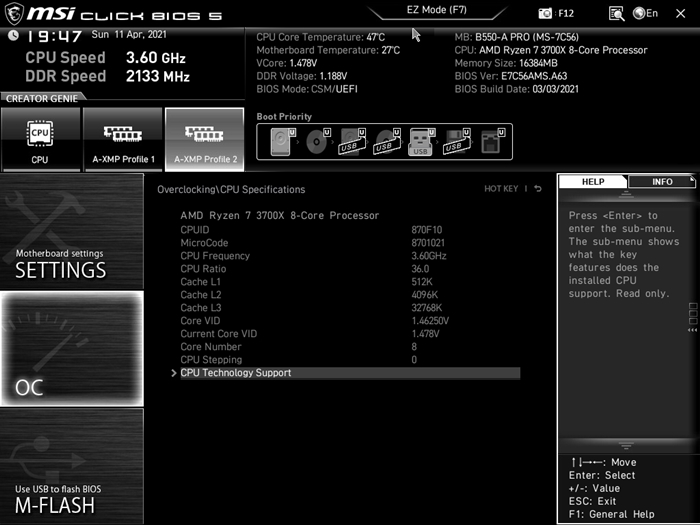700x525 pixels.
Task: Click the back arrow next to HOT KEY
Action: coord(538,189)
